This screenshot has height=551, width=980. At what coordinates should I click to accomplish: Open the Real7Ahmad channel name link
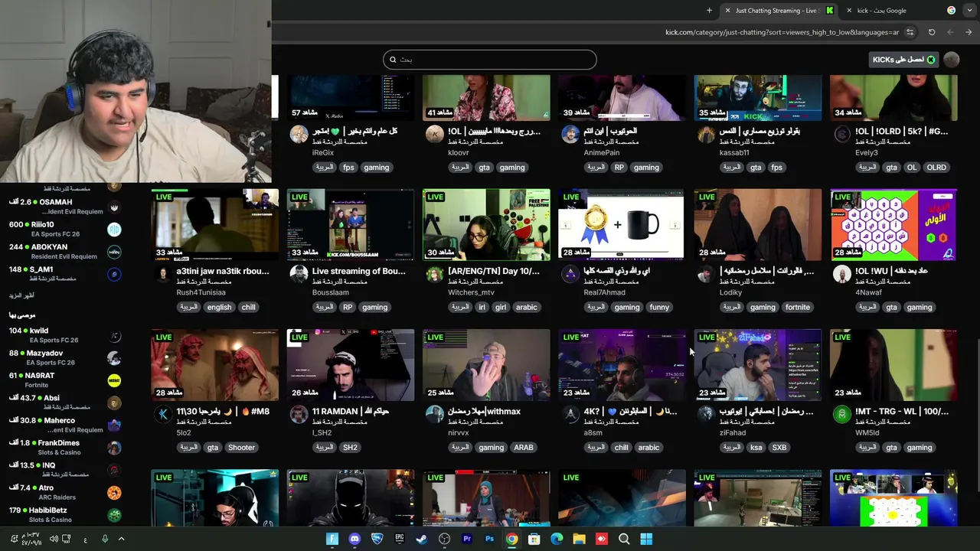604,292
